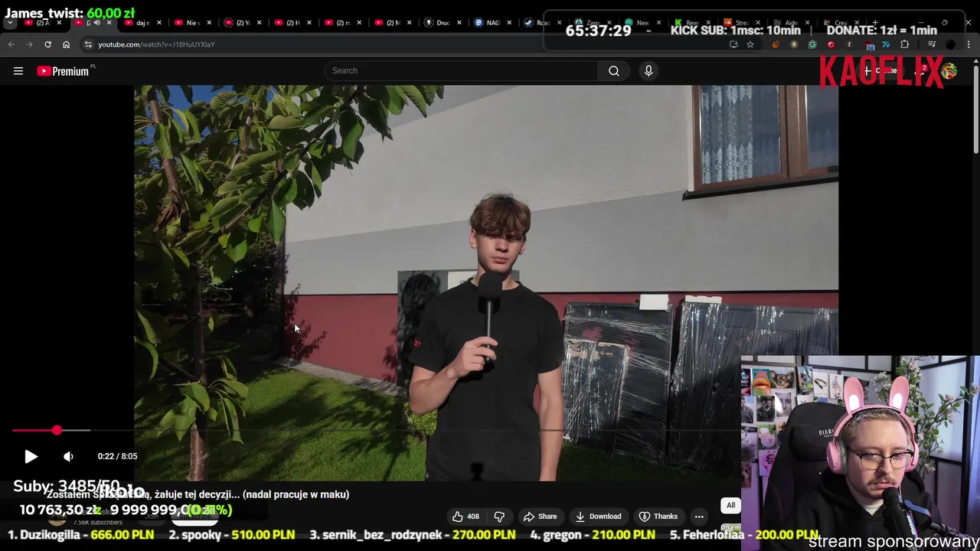This screenshot has height=551, width=980.
Task: Select the All filter chip
Action: (x=730, y=505)
